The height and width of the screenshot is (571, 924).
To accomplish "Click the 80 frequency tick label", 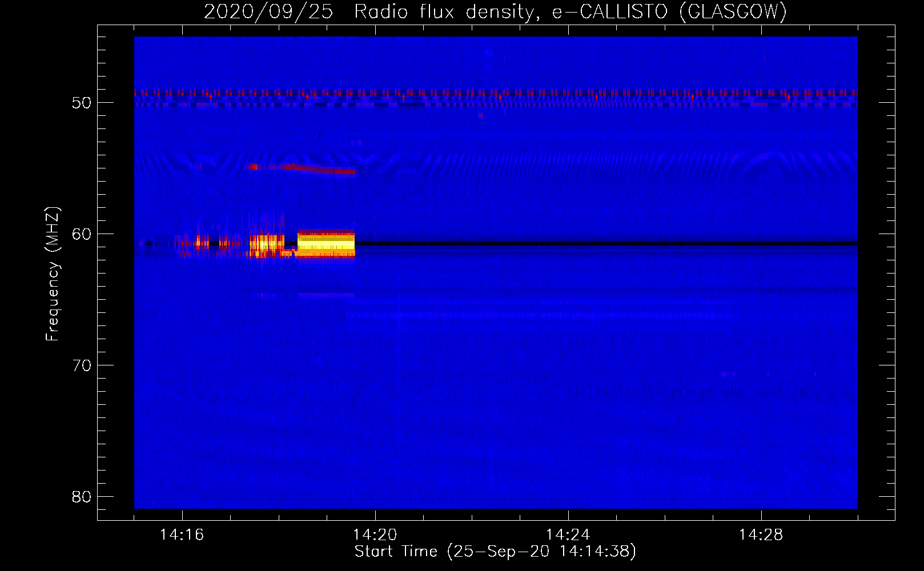I will [82, 497].
